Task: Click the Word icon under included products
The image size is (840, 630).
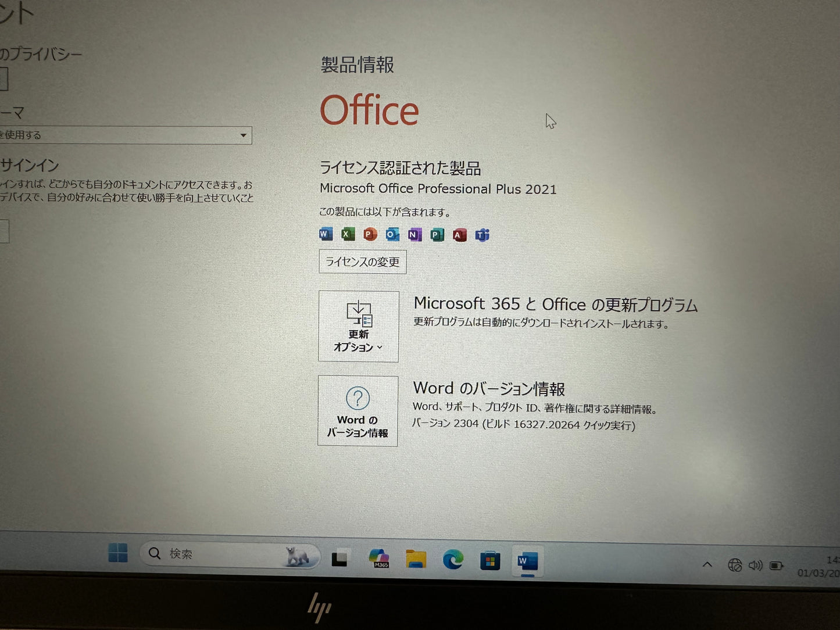Action: [326, 234]
